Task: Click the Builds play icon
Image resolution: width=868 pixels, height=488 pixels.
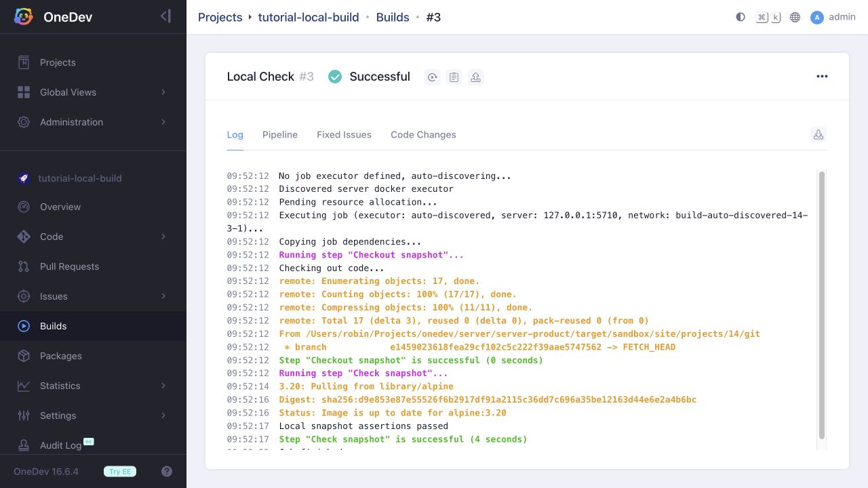Action: 24,326
